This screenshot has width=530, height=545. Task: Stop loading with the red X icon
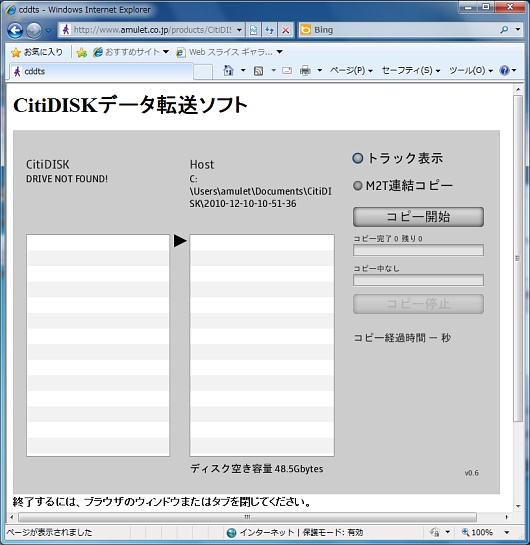286,30
